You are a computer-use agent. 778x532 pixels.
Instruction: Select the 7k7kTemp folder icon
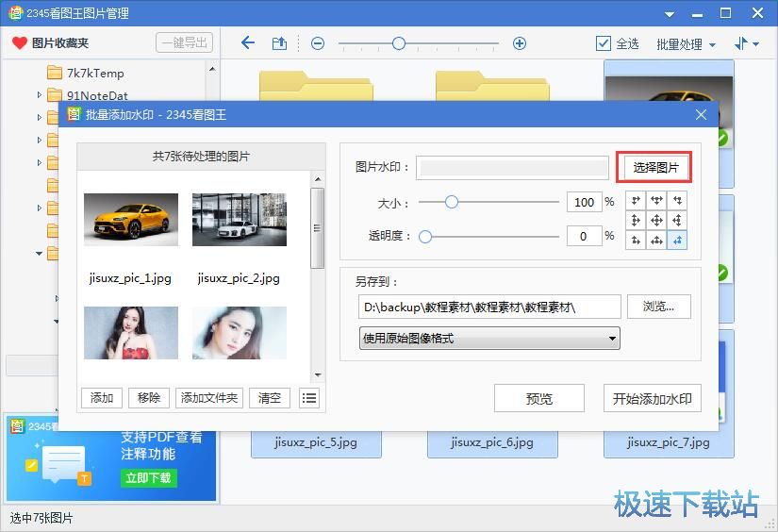54,73
